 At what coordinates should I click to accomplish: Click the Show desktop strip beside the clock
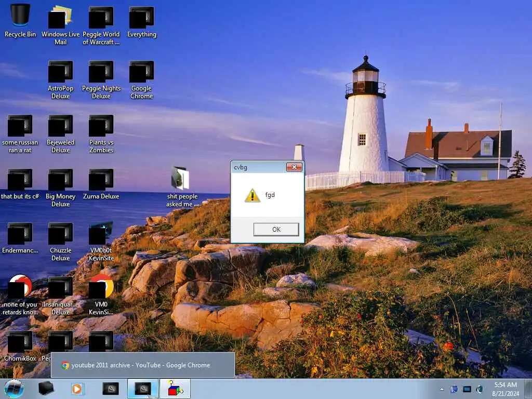pos(528,389)
